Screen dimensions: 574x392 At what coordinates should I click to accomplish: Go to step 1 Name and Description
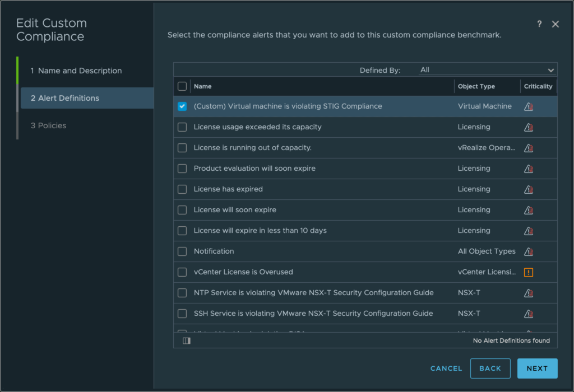click(x=76, y=71)
